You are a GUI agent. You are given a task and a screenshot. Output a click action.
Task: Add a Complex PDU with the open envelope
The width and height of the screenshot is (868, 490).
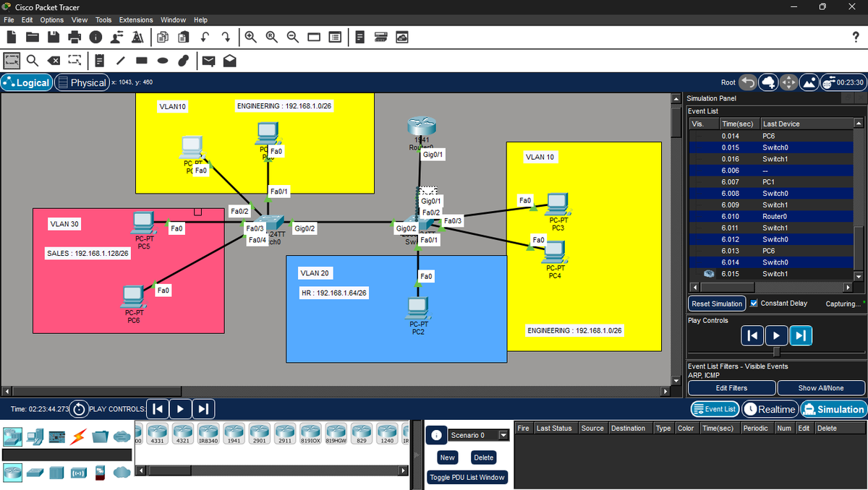point(229,61)
